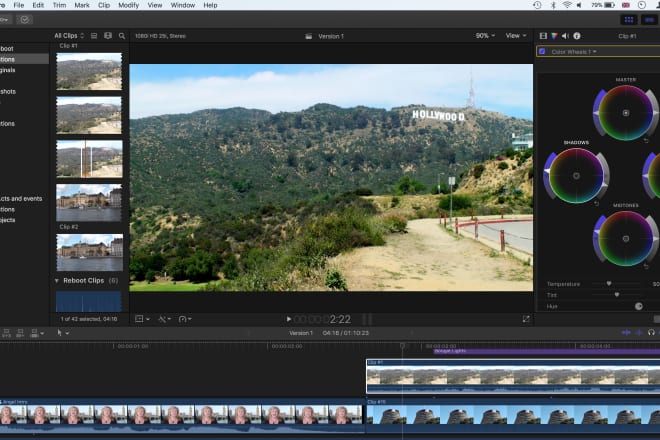660x440 pixels.
Task: Collapse the Reboot Clips group triangle
Action: [x=57, y=280]
